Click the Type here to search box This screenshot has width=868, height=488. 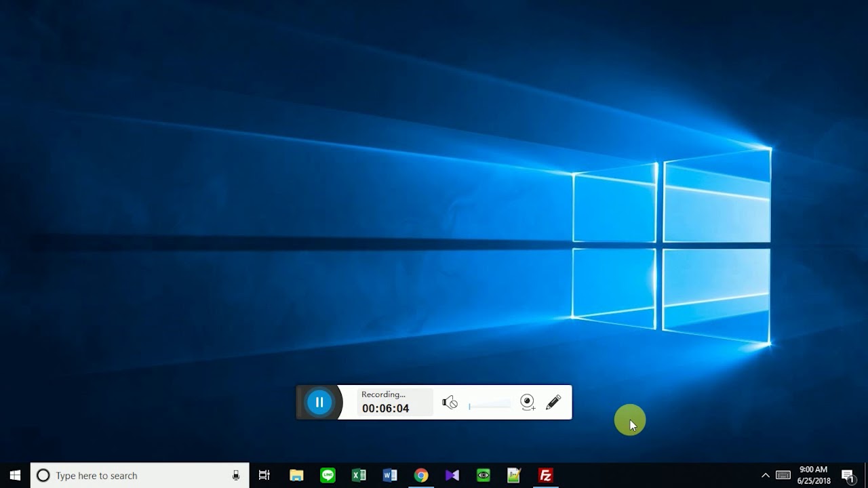click(140, 475)
